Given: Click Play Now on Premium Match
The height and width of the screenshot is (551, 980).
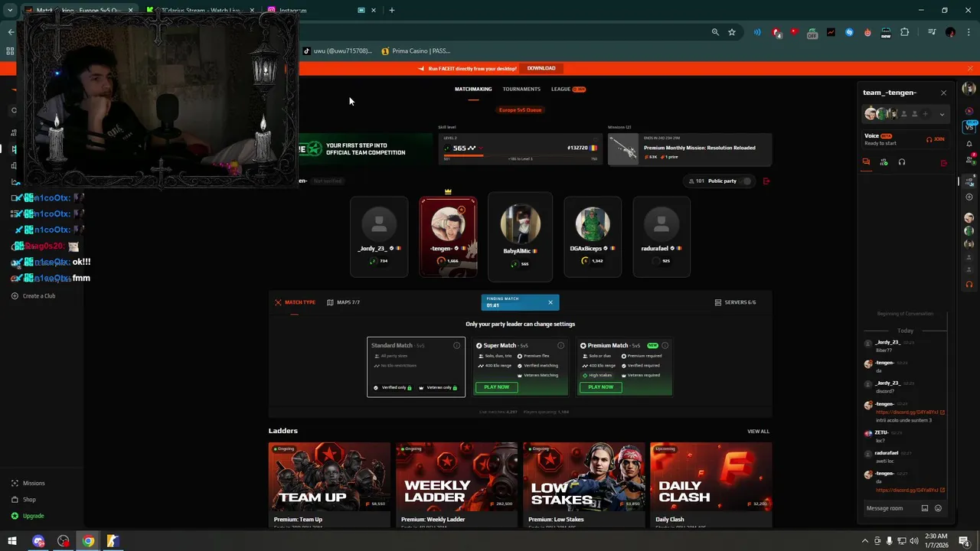Looking at the screenshot, I should [600, 387].
